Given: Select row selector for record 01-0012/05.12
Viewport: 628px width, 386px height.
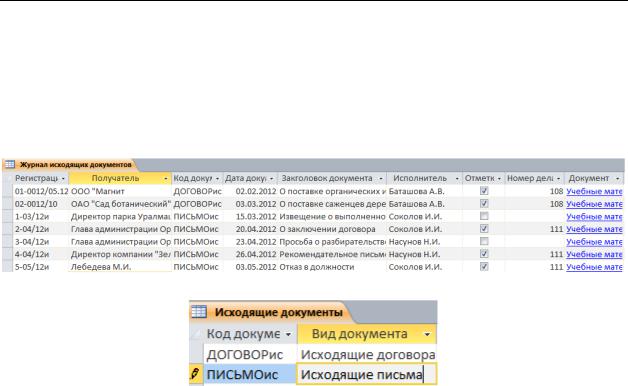Looking at the screenshot, I should [8, 191].
